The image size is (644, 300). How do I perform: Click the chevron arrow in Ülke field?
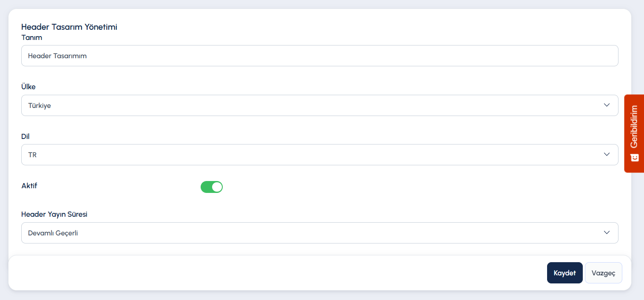tap(607, 105)
